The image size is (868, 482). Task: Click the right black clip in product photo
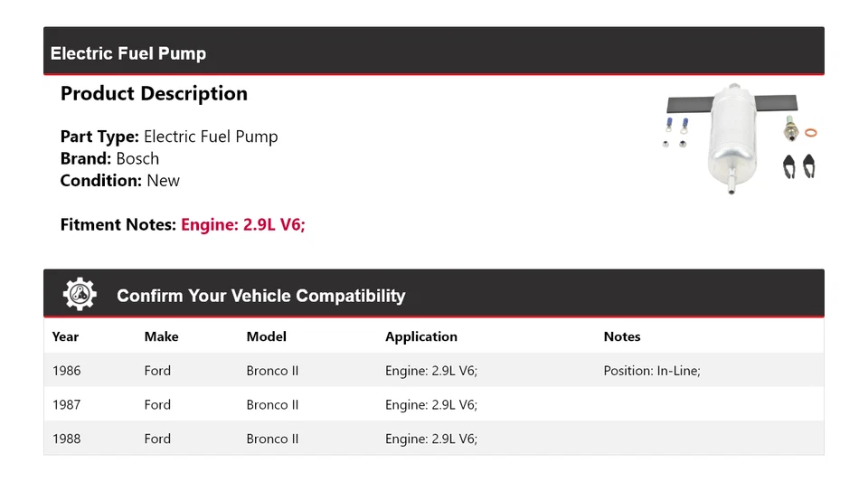pos(810,165)
